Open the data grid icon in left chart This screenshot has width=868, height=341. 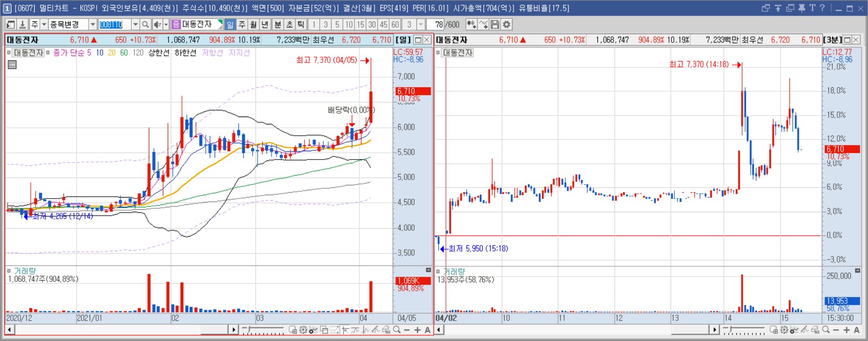(12, 64)
